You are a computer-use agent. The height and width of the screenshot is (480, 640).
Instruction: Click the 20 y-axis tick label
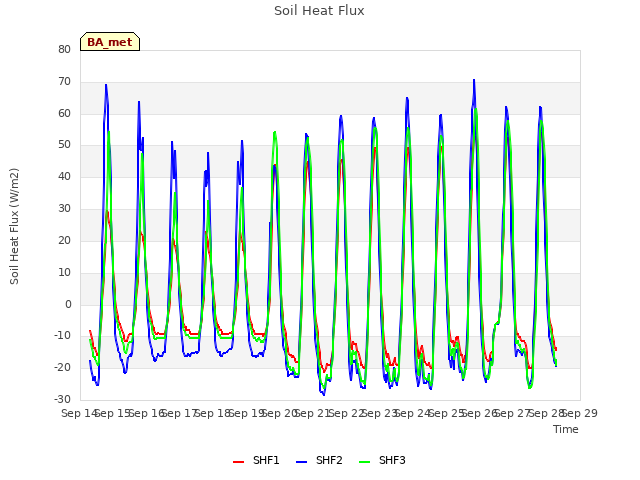64,240
